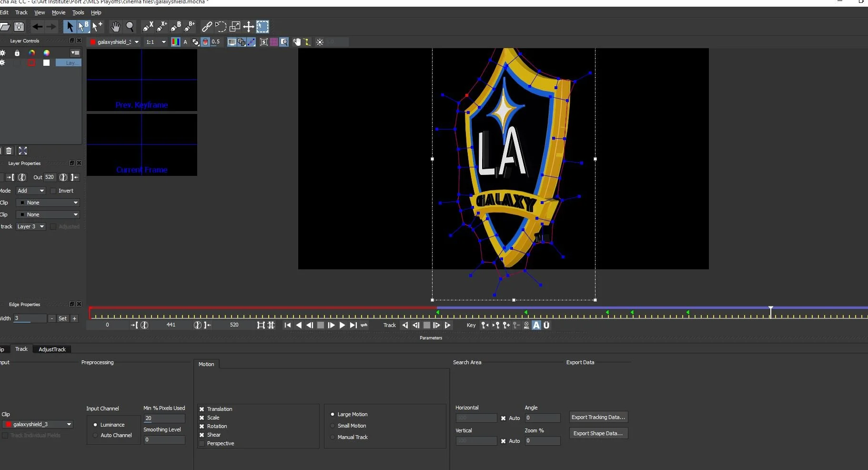Open the first Clip 'None' dropdown

coord(48,203)
